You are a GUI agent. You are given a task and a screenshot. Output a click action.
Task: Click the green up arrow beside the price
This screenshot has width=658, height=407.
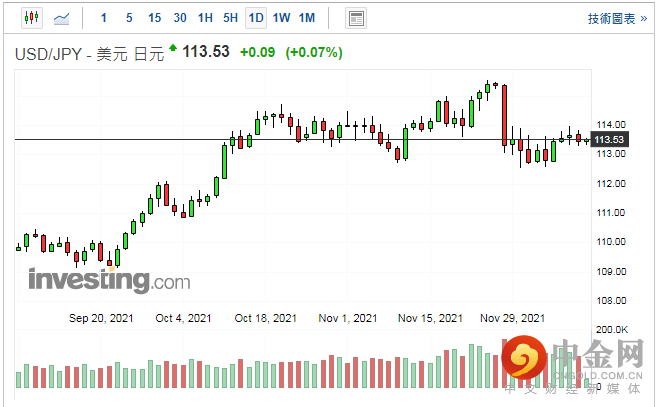173,47
